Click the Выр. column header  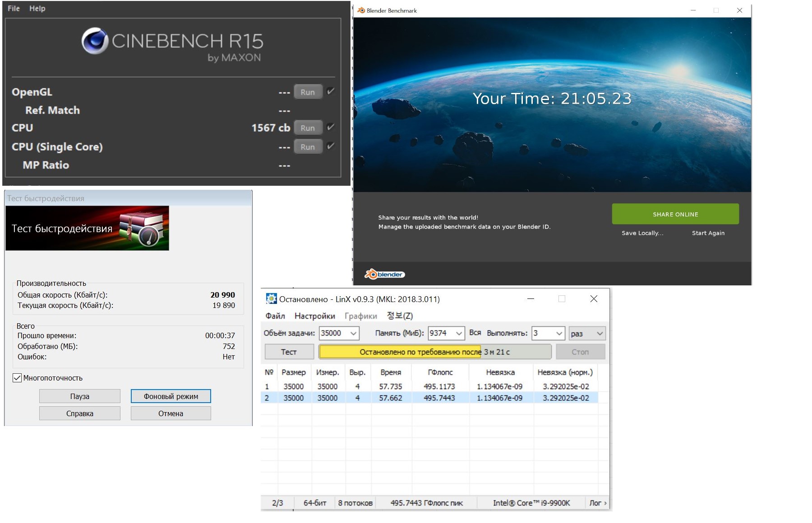[357, 372]
